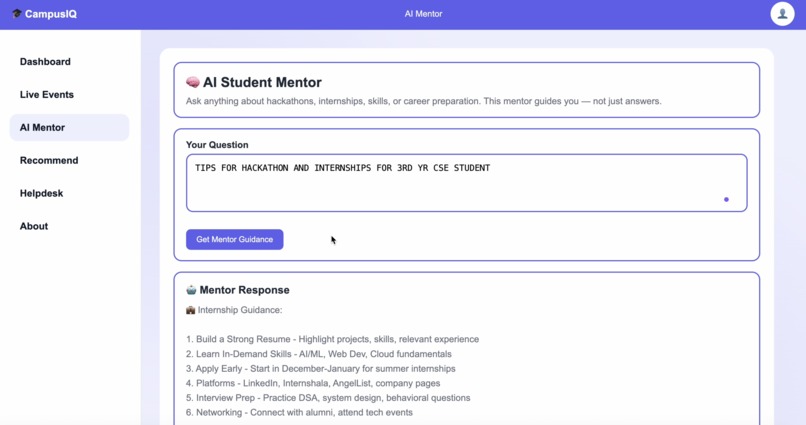The width and height of the screenshot is (806, 425).
Task: Click the brain icon beside AI Student Mentor
Action: click(193, 82)
